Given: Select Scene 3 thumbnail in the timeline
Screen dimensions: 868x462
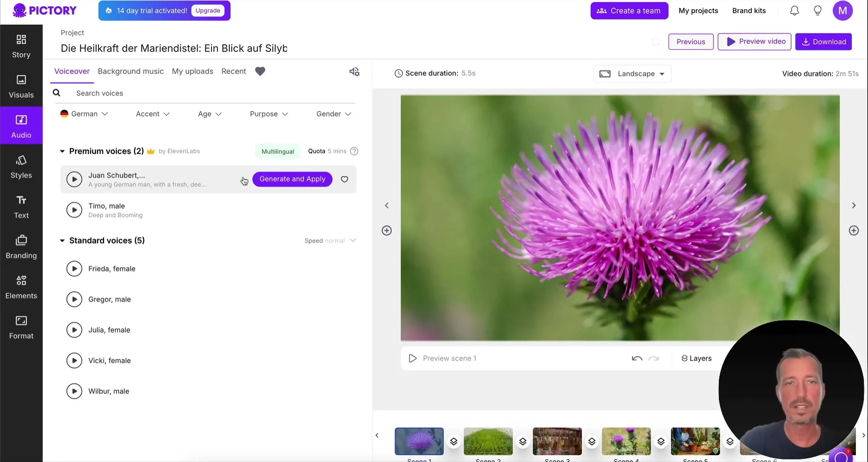Looking at the screenshot, I should [557, 442].
